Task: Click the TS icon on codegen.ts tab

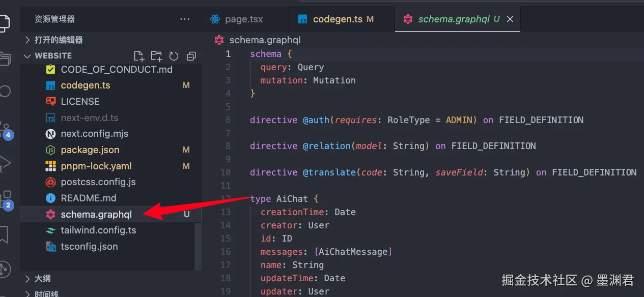Action: pyautogui.click(x=303, y=20)
